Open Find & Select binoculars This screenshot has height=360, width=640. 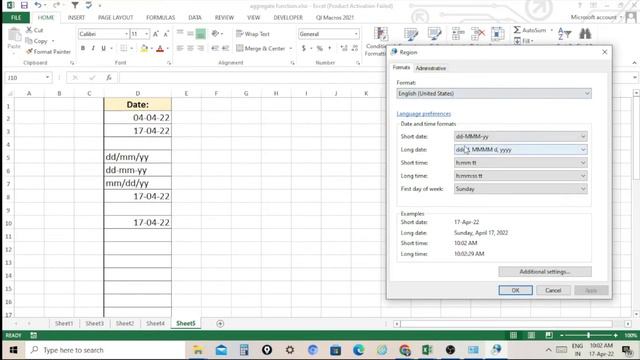click(585, 33)
